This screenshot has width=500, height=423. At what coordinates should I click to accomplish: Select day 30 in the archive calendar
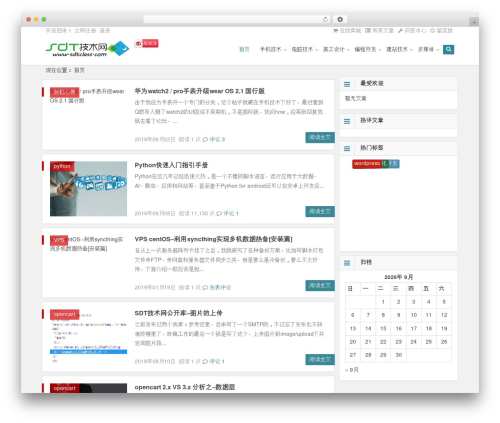pos(399,355)
